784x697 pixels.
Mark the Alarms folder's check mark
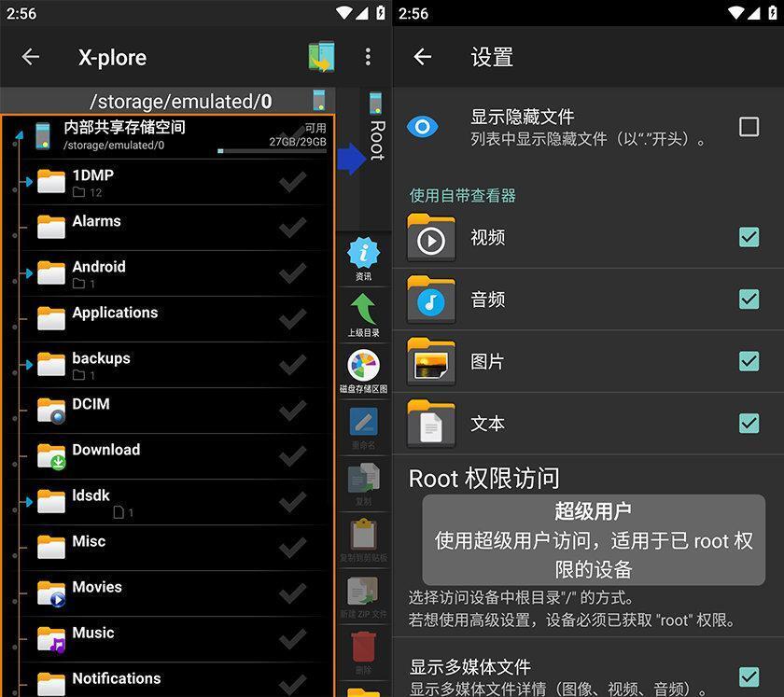coord(293,228)
